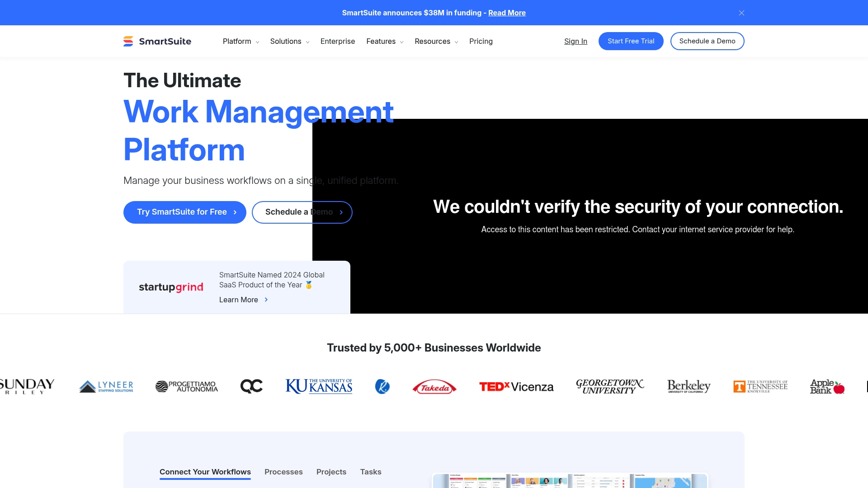Click the TEDx Vicenza logo
Image resolution: width=868 pixels, height=488 pixels.
click(516, 386)
